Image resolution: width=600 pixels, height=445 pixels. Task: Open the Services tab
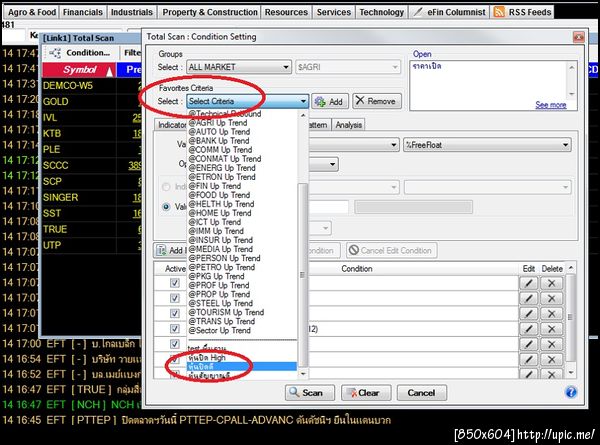(334, 12)
